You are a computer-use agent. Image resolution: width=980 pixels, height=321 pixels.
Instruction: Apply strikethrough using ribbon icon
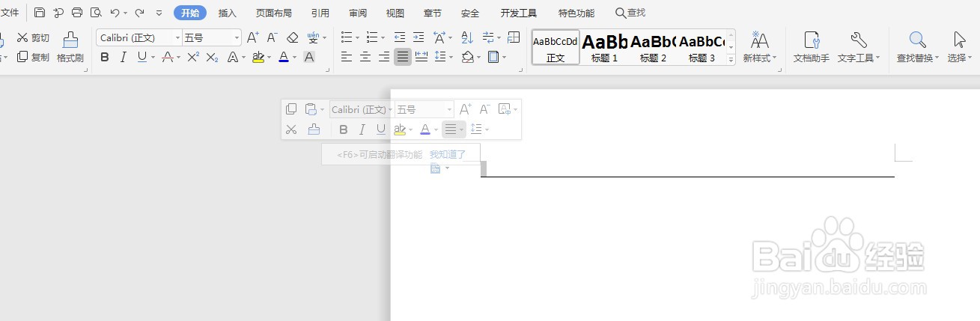point(168,57)
